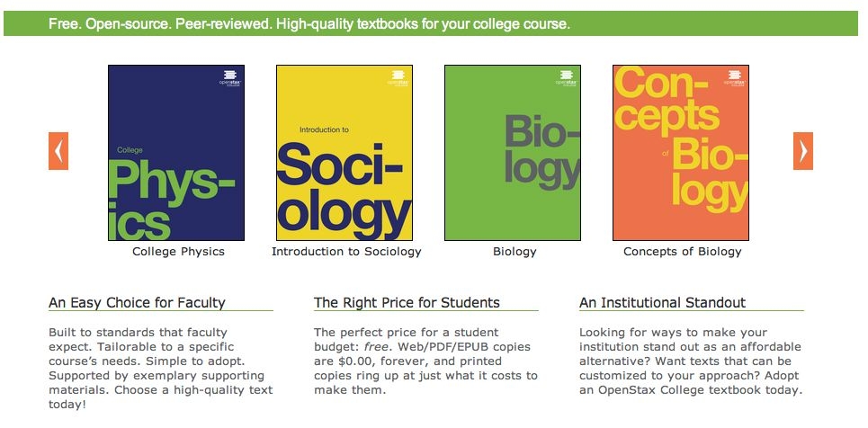
Task: Click the Concepts of Biology title link
Action: point(682,252)
